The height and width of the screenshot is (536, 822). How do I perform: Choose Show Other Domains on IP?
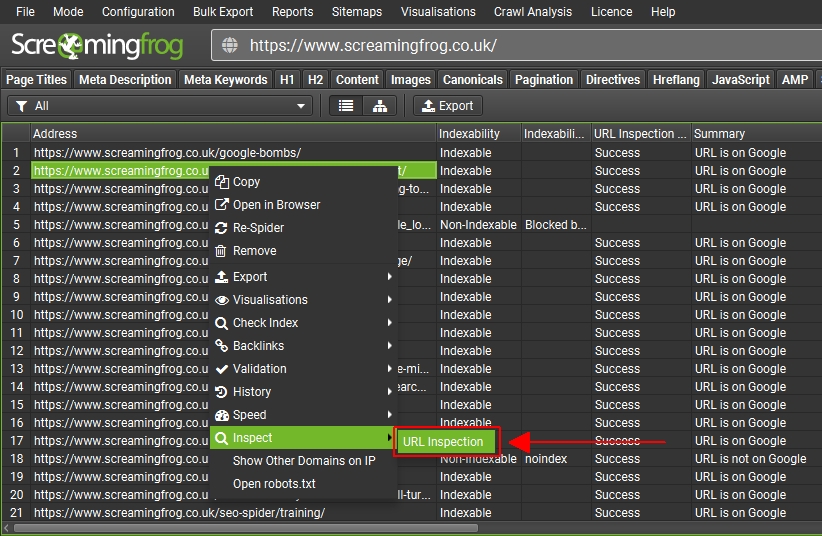(304, 460)
